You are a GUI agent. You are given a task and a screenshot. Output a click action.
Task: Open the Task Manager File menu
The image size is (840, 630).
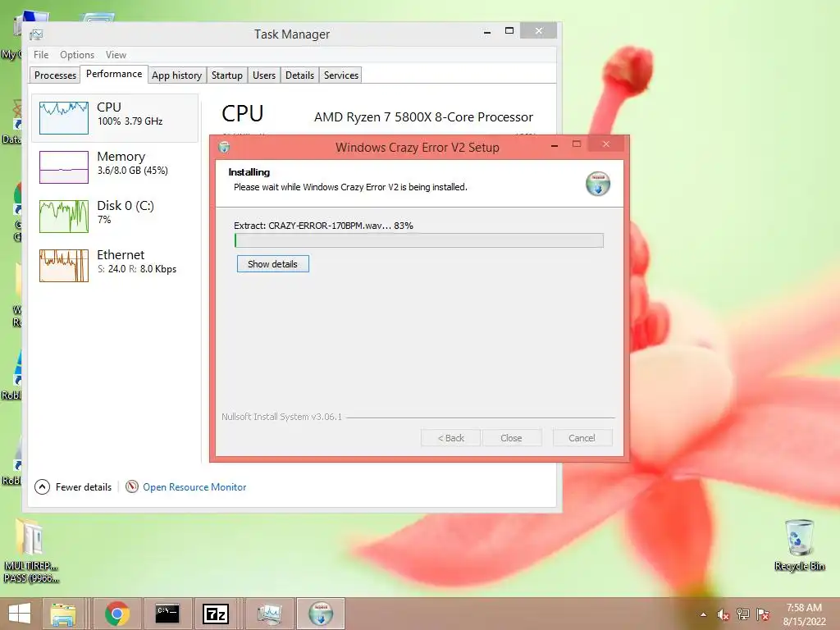click(x=41, y=55)
